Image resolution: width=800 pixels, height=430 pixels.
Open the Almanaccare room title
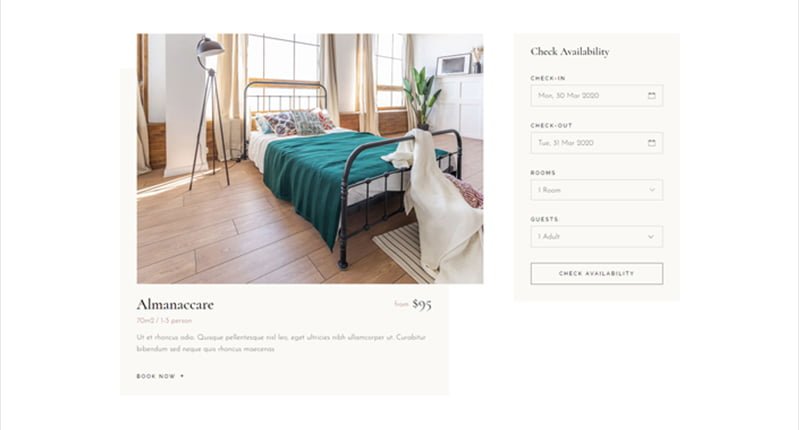pos(175,305)
